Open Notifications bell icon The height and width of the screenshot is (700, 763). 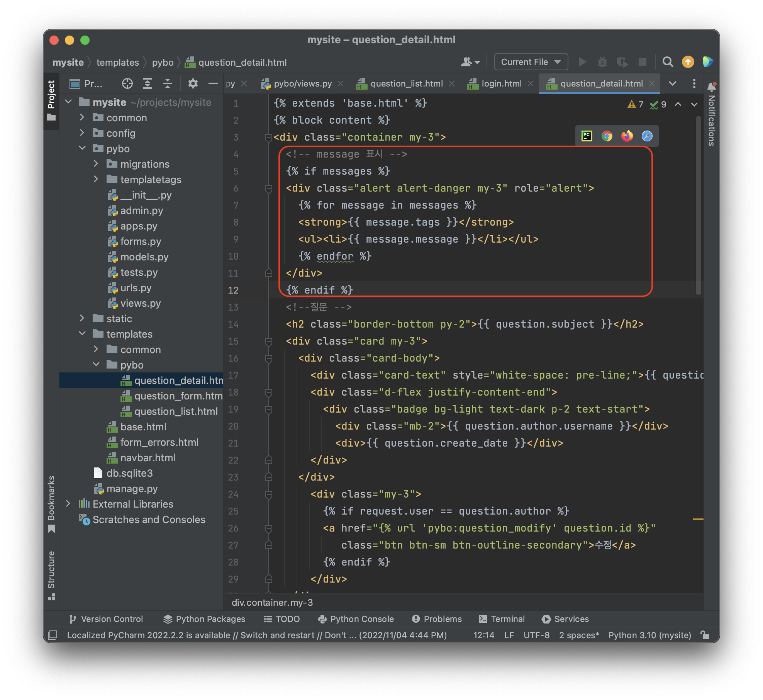[711, 87]
